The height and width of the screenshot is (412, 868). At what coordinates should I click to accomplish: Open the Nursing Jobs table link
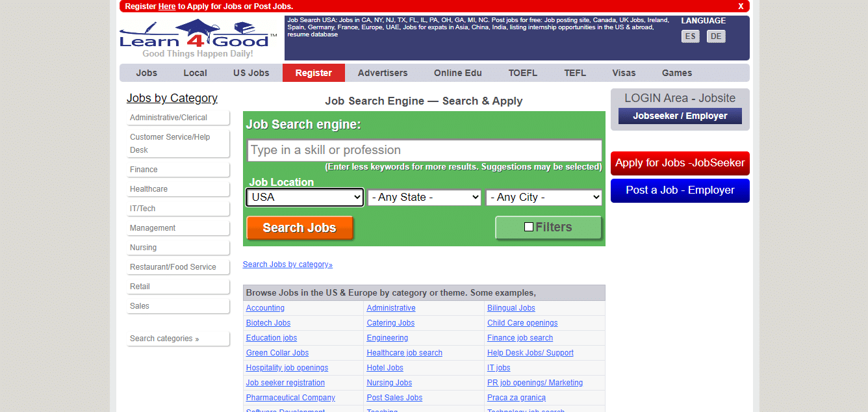pyautogui.click(x=389, y=383)
